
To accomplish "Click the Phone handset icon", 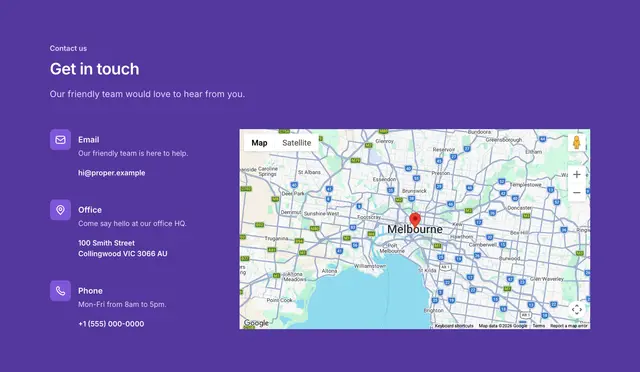I will tap(60, 291).
